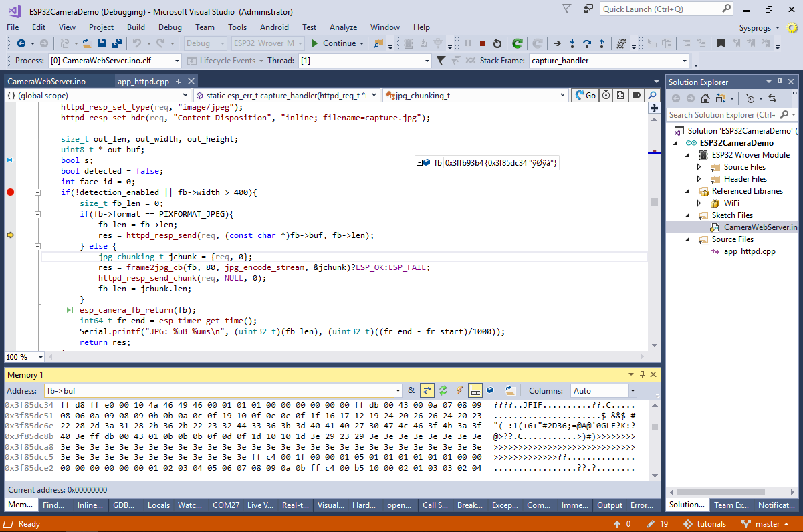The image size is (803, 532).
Task: Click the tutorials repository in status bar
Action: point(705,524)
